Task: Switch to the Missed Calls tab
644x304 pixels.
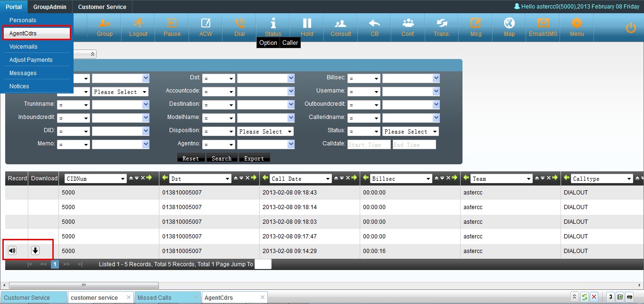Action: pos(154,297)
